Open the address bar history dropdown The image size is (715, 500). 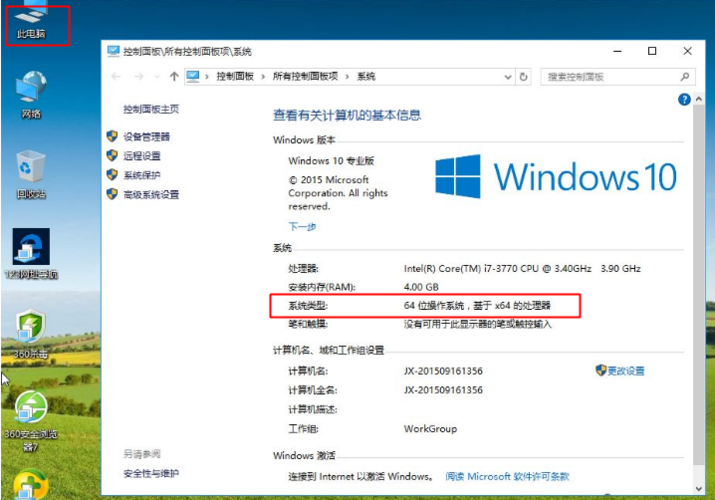click(x=508, y=77)
